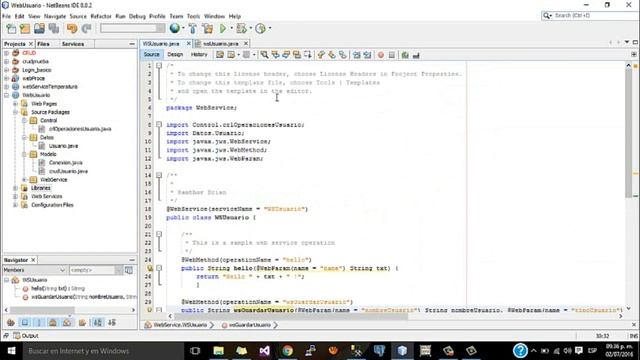This screenshot has height=360, width=640.
Task: Switch to the wsUsuario.java editor tab
Action: click(x=220, y=43)
